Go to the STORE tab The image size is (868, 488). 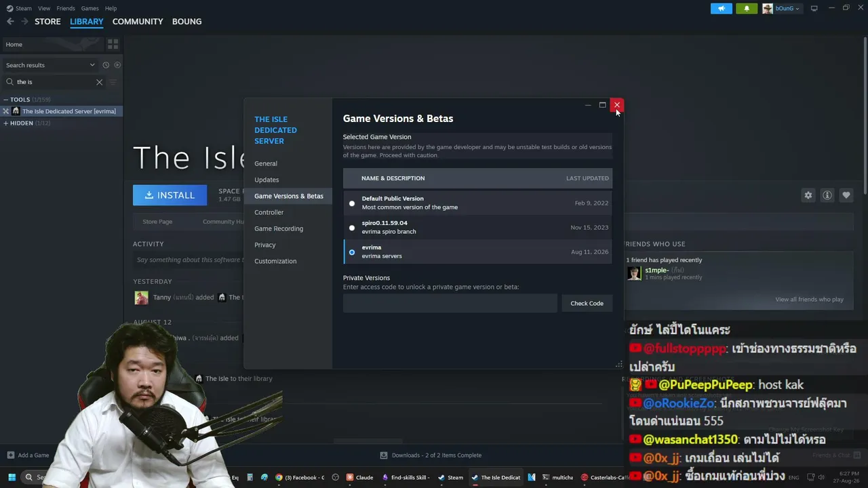tap(47, 22)
